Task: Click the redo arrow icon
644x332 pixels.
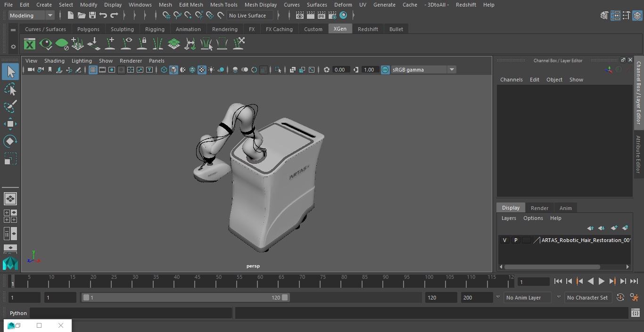Action: (x=114, y=16)
